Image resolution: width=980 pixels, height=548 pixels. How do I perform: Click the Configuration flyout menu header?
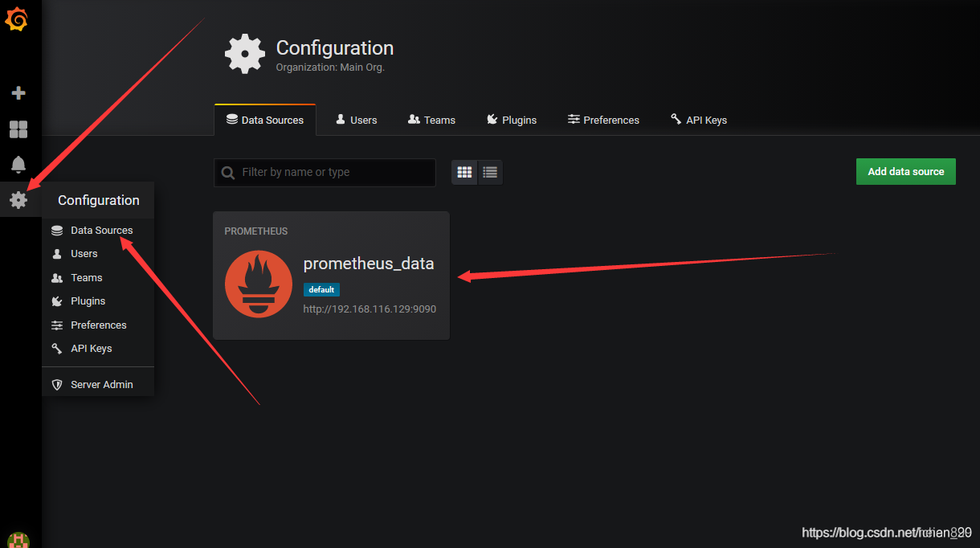pyautogui.click(x=98, y=200)
